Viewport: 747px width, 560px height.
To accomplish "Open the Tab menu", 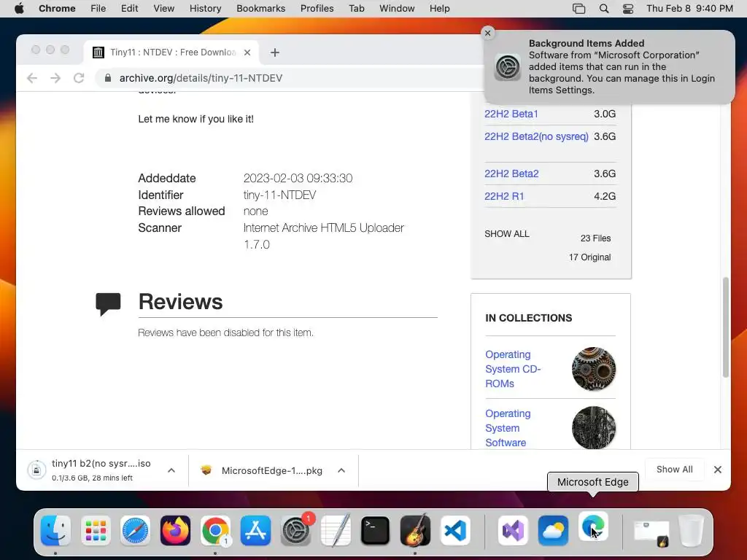I will click(356, 9).
